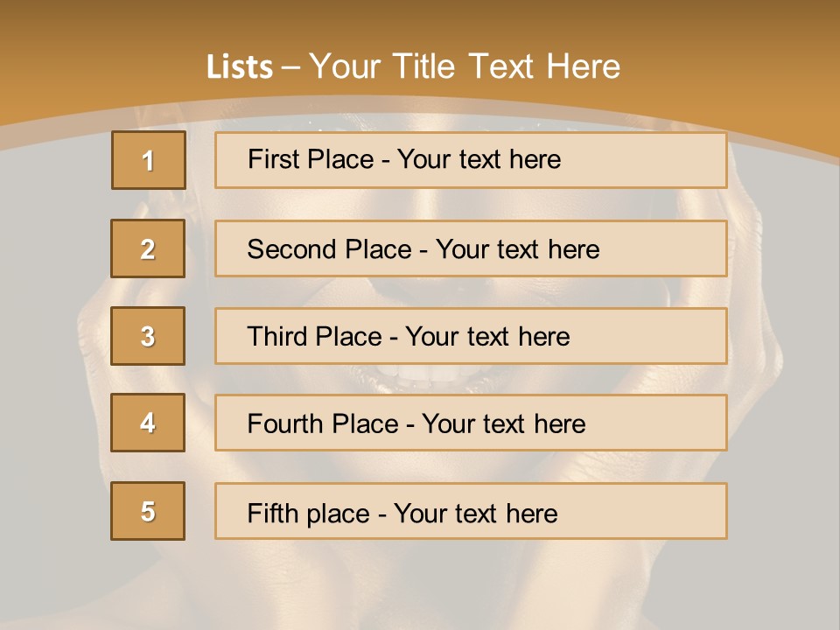Click the smiling teeth in background photo
Screen dimensions: 840x630
pos(429,378)
